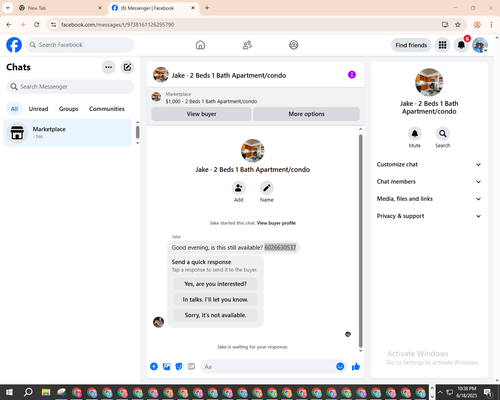Open the Facebook menu grid icon
Image resolution: width=500 pixels, height=400 pixels.
(x=442, y=45)
